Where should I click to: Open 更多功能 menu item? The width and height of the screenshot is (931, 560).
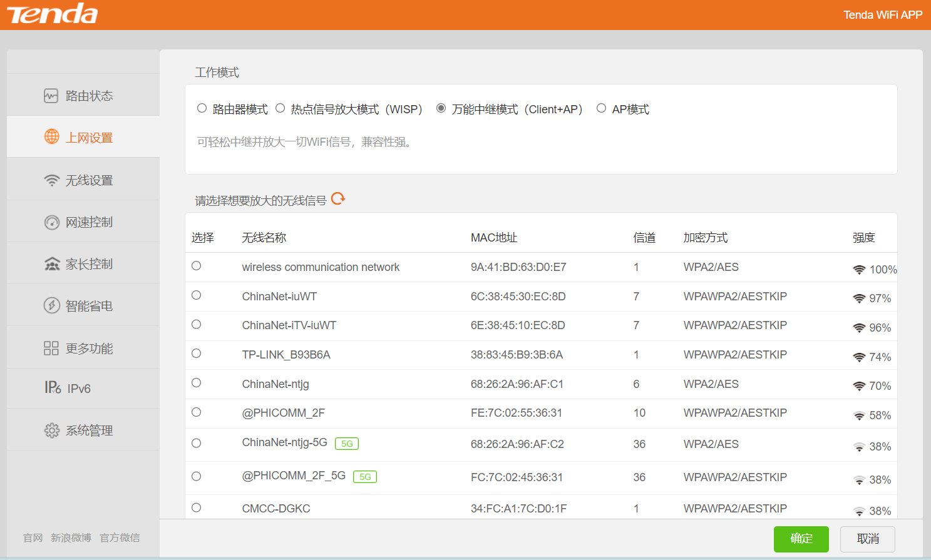coord(83,348)
